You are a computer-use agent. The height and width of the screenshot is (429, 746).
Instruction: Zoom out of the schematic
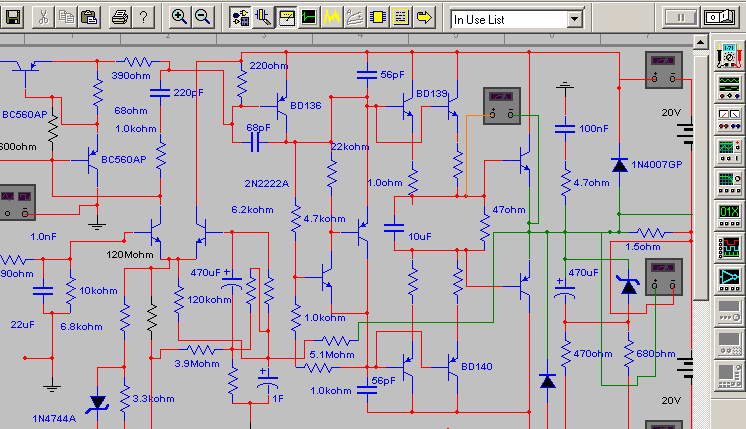coord(202,18)
